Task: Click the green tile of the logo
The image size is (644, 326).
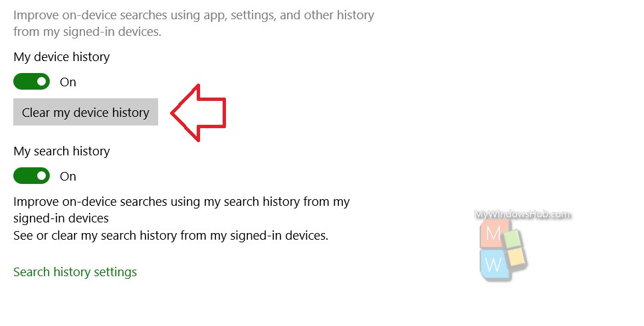Action: [x=513, y=238]
